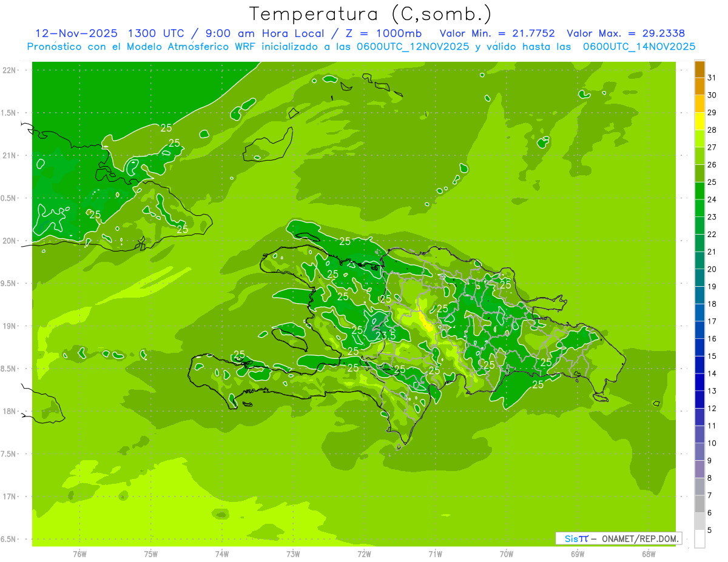Click the legend value 5
The height and width of the screenshot is (562, 728).
(x=710, y=530)
